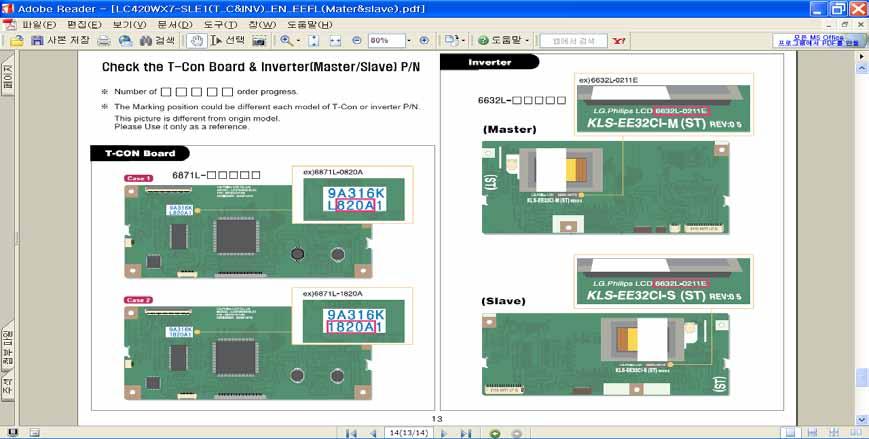Open the 파일(F) menu
The height and width of the screenshot is (439, 869).
tap(39, 24)
